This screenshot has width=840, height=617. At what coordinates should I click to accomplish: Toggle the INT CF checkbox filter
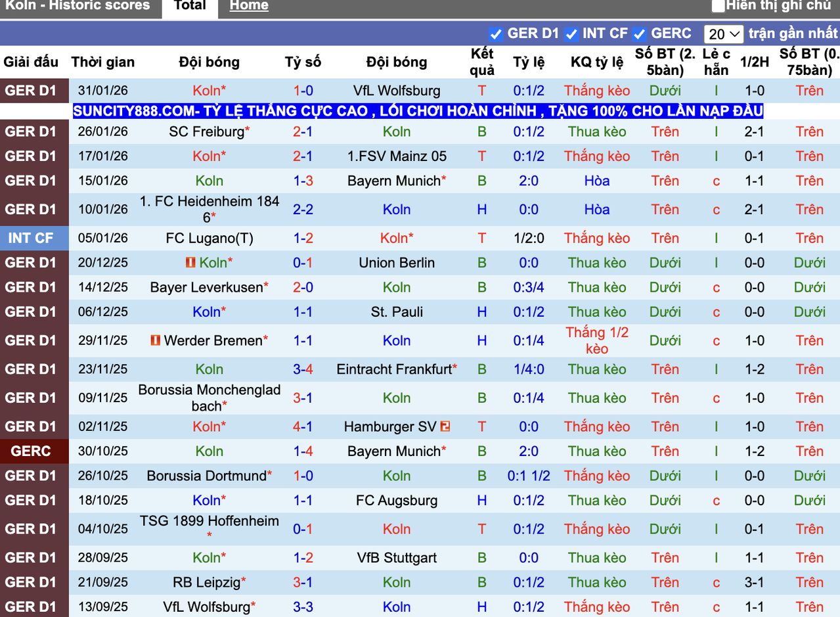tap(571, 34)
